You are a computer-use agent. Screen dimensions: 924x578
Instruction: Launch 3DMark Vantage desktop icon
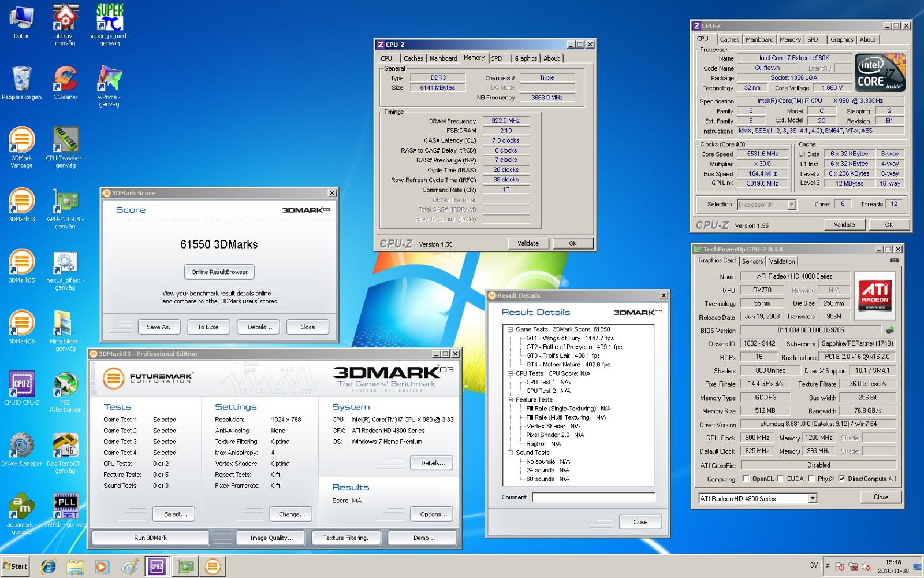[21, 147]
